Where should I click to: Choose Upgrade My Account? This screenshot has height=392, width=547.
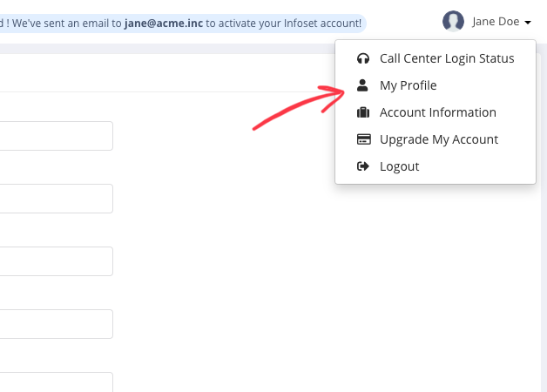(x=436, y=139)
